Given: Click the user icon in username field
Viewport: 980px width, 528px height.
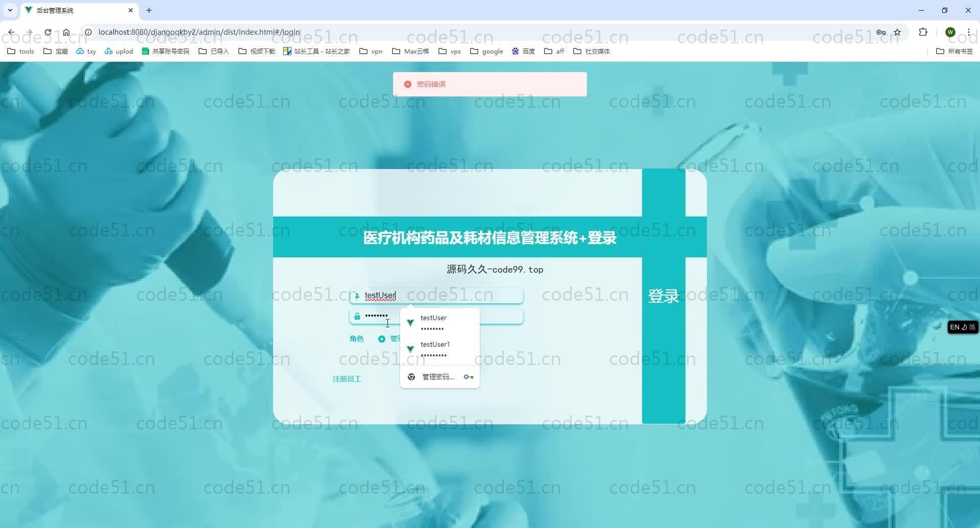Looking at the screenshot, I should pos(357,296).
